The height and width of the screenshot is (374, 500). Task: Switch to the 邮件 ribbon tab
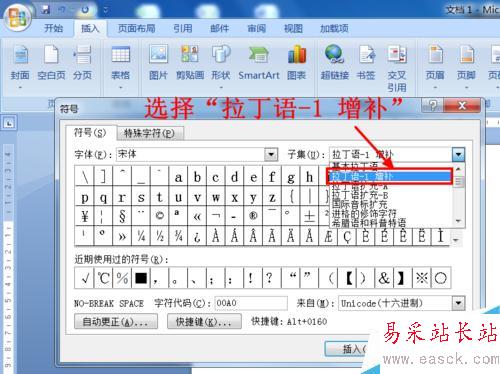point(219,28)
